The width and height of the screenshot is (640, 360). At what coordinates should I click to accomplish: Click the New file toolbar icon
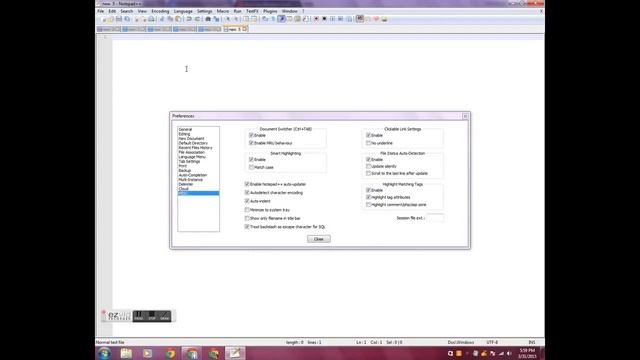[x=104, y=19]
